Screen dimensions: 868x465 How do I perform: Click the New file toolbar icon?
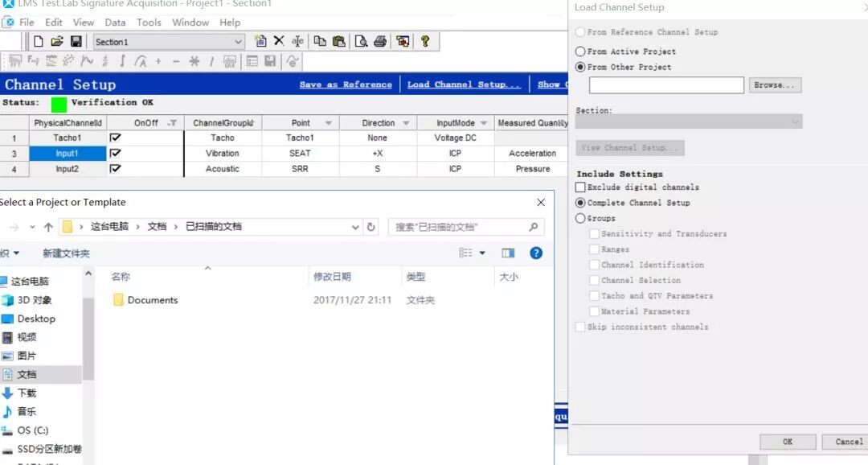(39, 42)
